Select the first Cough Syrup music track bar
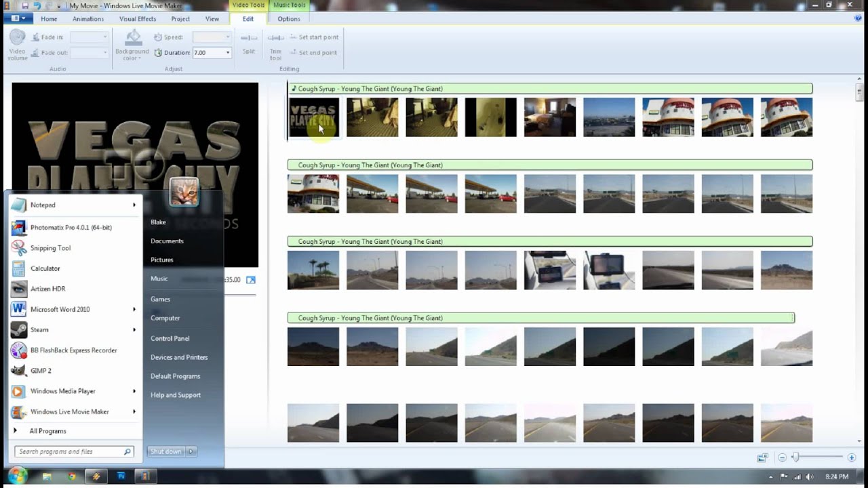The image size is (868, 488). point(550,89)
